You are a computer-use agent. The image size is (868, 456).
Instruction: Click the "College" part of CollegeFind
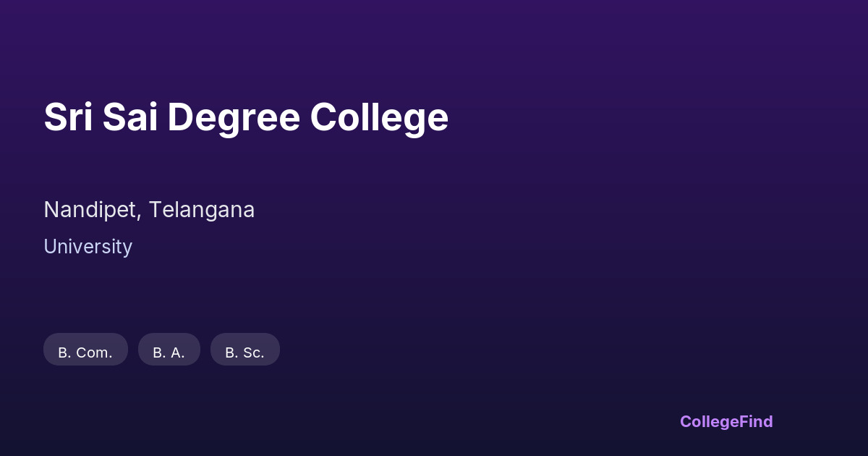pyautogui.click(x=710, y=421)
